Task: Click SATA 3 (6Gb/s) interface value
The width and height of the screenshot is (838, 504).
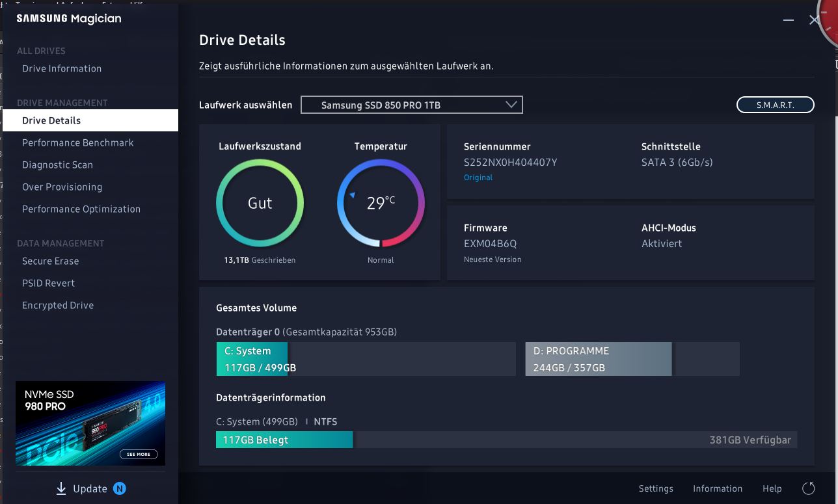Action: click(x=677, y=163)
